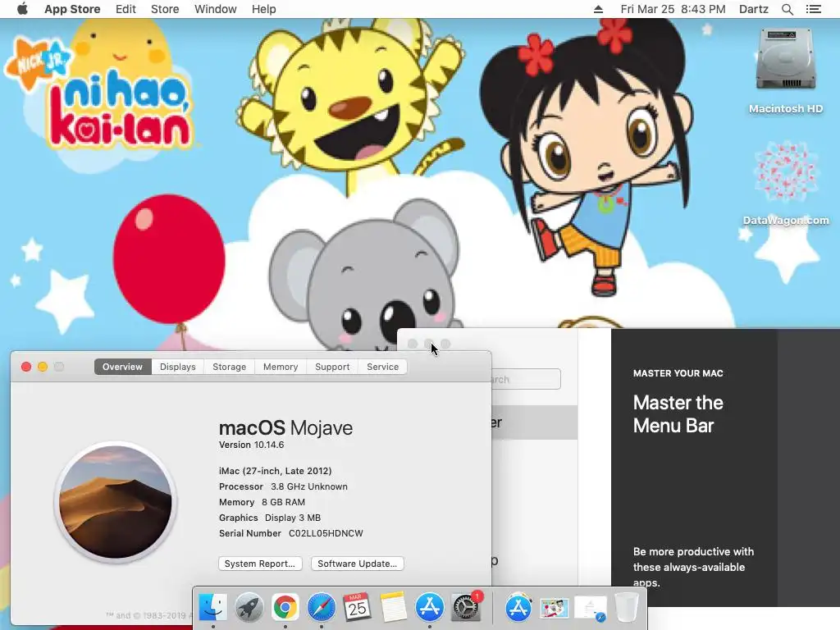The width and height of the screenshot is (840, 630).
Task: Switch to the Displays tab
Action: coord(177,367)
